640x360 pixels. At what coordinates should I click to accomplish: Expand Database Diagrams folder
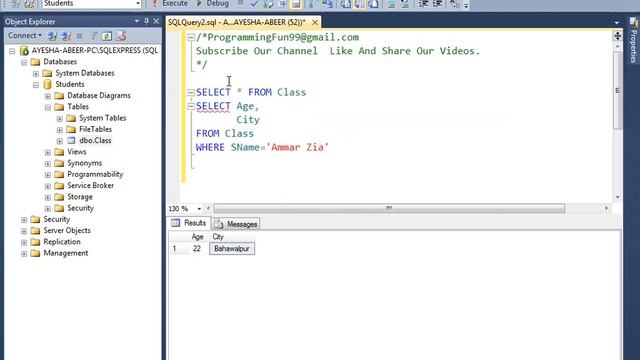(48, 96)
